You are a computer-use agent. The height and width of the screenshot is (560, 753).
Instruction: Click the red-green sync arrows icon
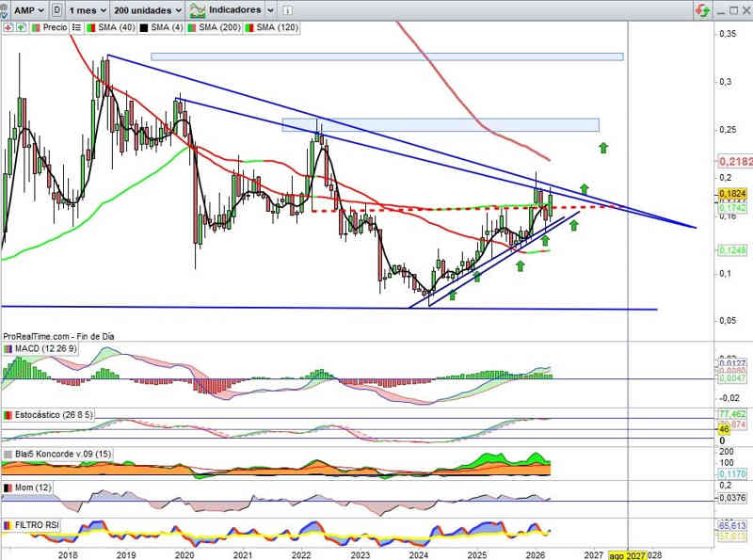[x=702, y=9]
